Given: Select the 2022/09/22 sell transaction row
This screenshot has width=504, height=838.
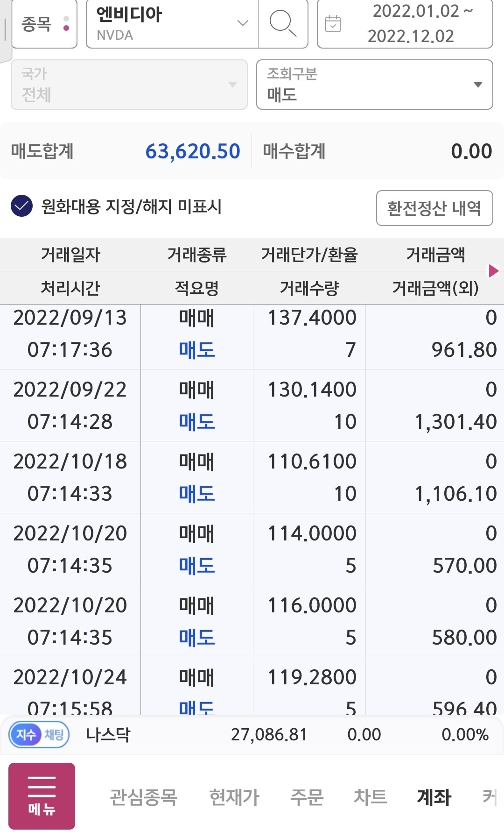Looking at the screenshot, I should [x=252, y=405].
